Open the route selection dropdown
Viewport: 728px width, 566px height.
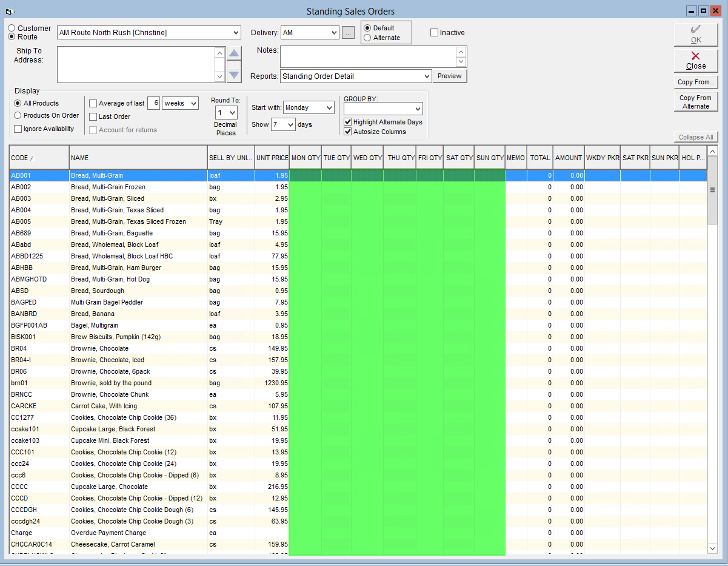pyautogui.click(x=235, y=33)
